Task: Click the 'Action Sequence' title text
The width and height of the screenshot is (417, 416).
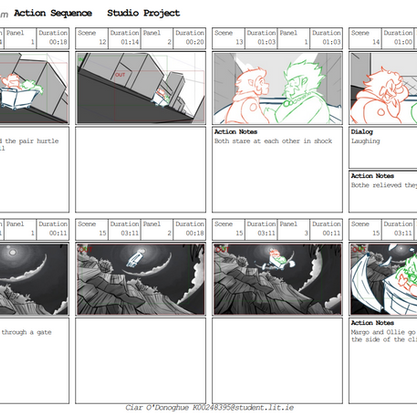Action: (53, 13)
